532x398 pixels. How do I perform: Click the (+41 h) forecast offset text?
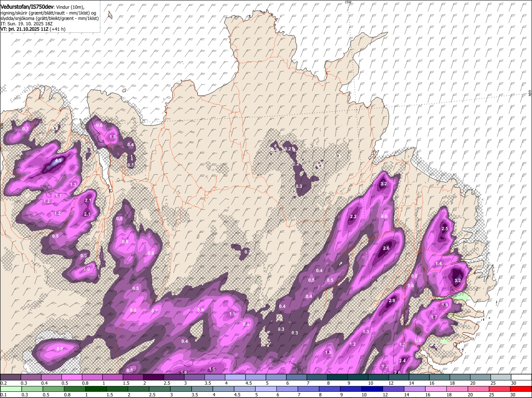pos(57,29)
